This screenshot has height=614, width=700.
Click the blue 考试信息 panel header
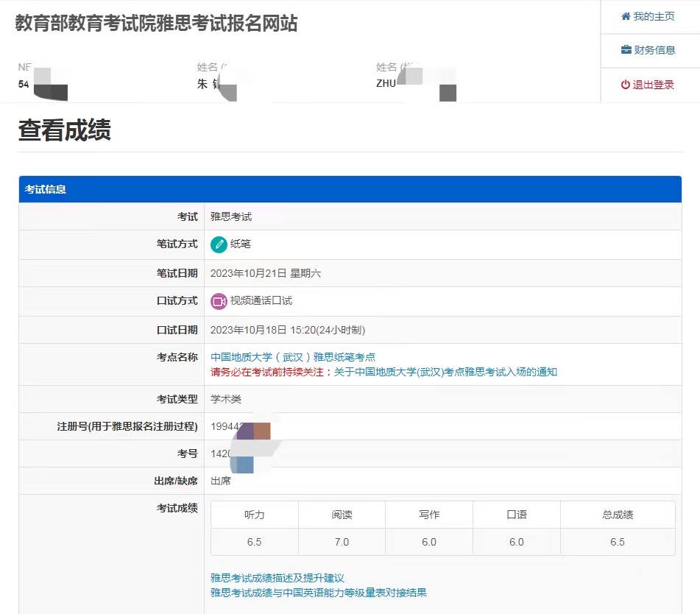[350, 189]
